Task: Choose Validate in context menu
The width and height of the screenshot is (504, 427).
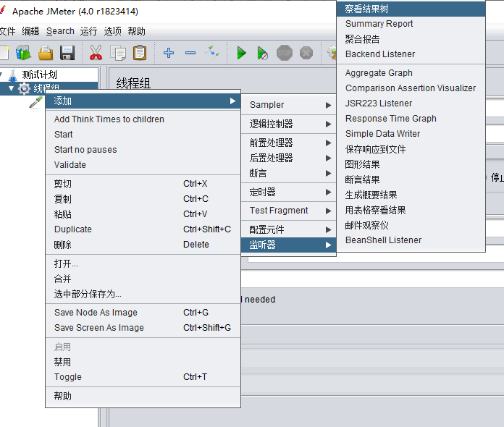Action: pyautogui.click(x=143, y=165)
